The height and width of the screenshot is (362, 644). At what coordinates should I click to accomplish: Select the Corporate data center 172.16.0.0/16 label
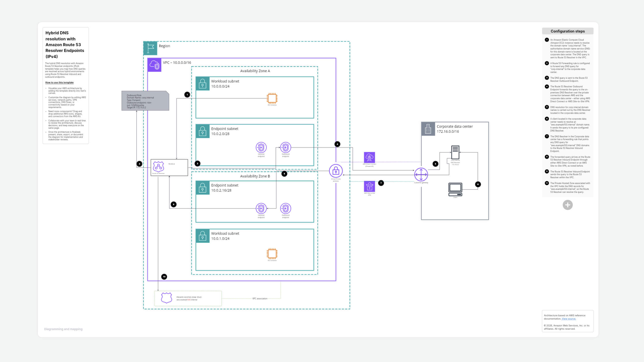tap(455, 129)
